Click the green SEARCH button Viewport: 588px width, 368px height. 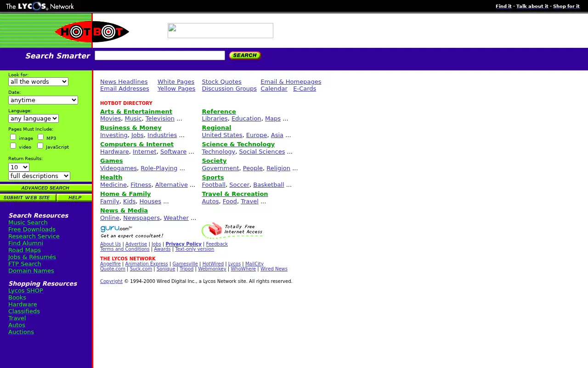point(245,55)
